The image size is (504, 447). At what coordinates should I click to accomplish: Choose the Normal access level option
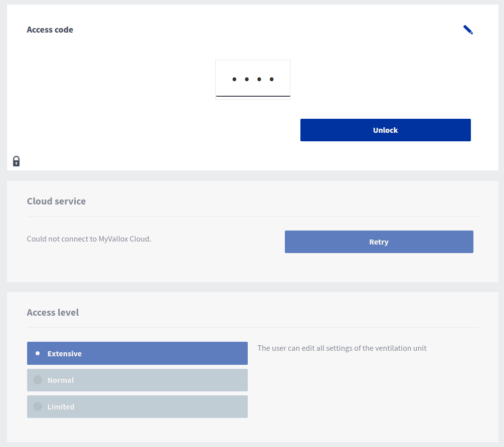point(137,380)
